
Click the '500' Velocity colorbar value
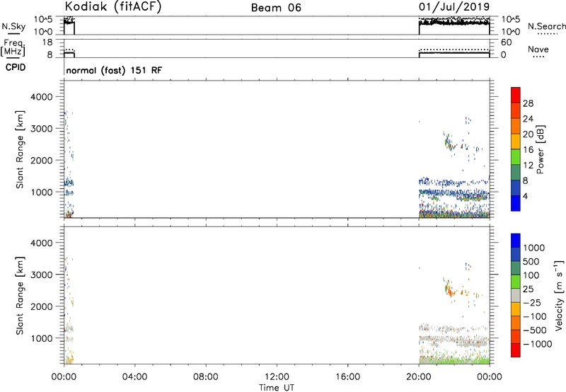coord(531,262)
